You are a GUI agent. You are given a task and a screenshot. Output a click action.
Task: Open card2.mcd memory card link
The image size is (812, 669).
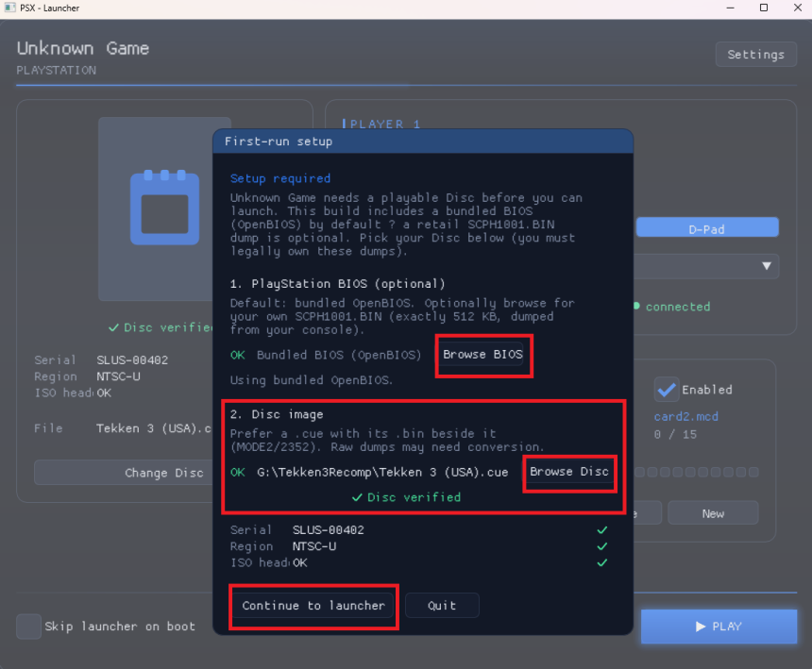(x=685, y=417)
